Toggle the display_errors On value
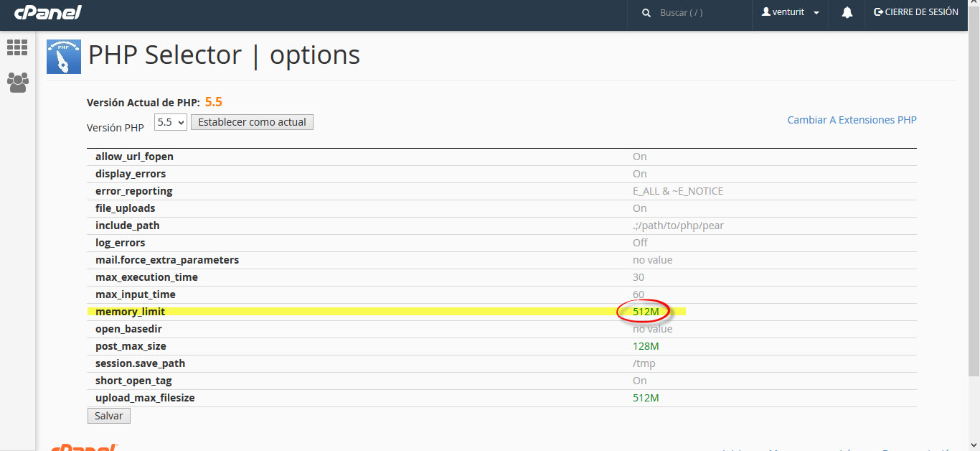Viewport: 980px width, 451px height. click(639, 174)
